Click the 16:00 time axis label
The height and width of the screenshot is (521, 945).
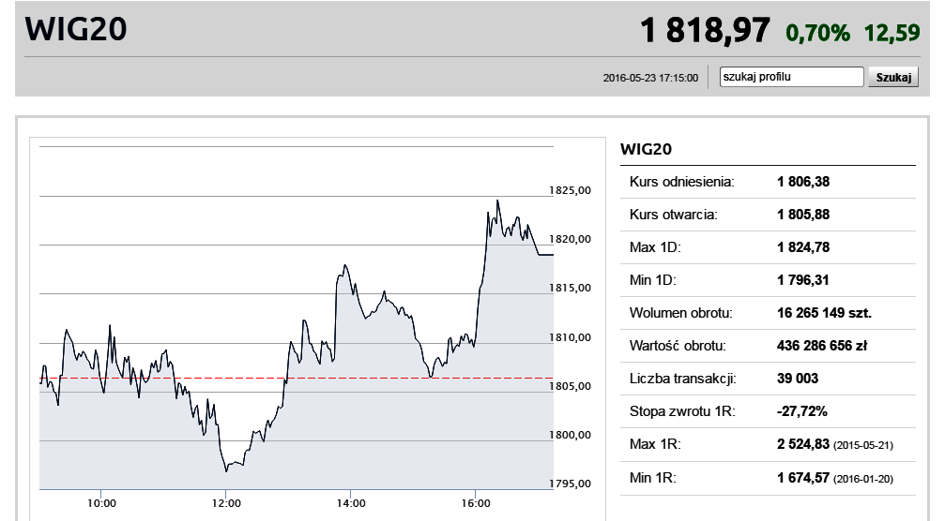tap(476, 503)
